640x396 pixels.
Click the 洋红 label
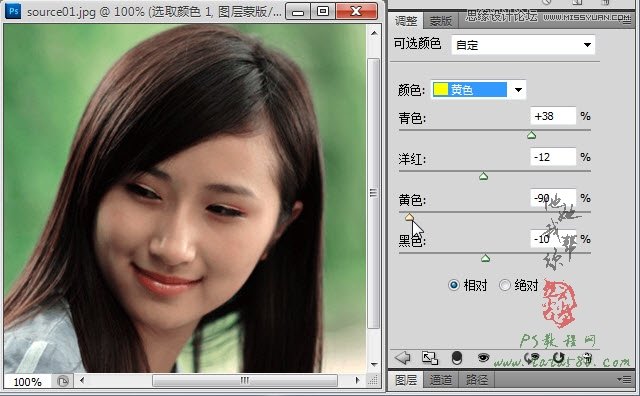pos(412,159)
